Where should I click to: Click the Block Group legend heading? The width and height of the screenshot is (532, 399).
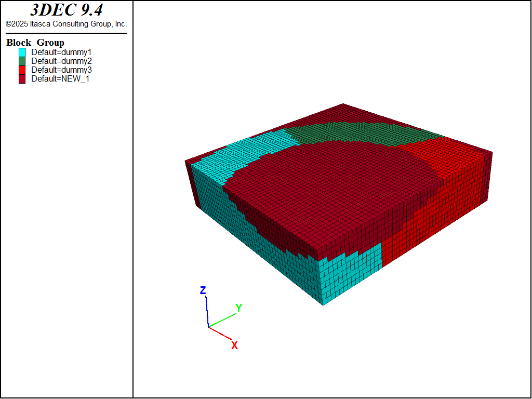(x=35, y=43)
